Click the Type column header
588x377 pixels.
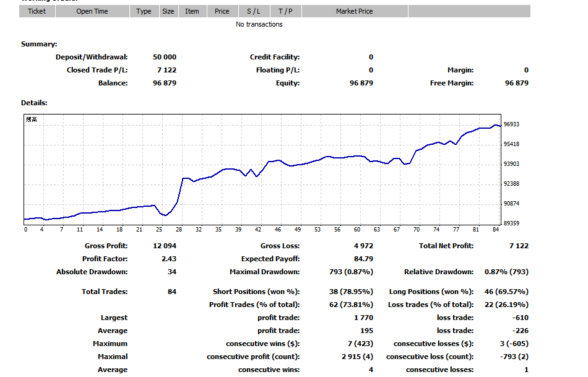[x=144, y=11]
